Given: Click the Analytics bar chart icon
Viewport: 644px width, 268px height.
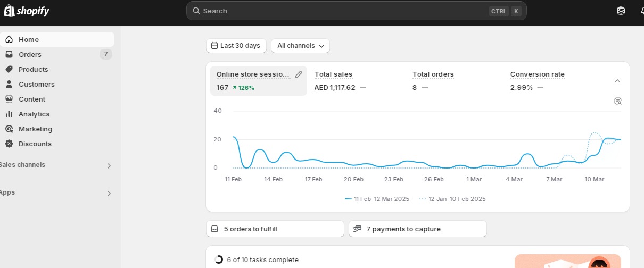Looking at the screenshot, I should (x=9, y=114).
